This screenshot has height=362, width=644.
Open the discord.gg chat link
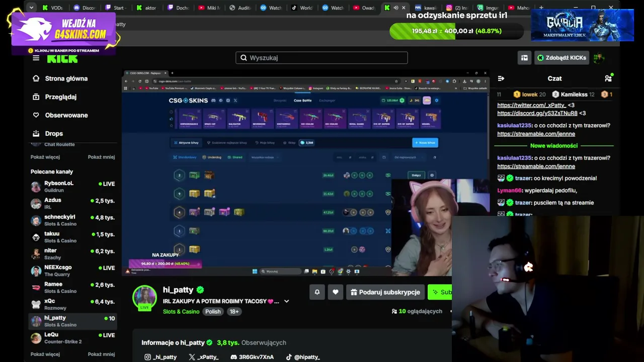click(537, 113)
